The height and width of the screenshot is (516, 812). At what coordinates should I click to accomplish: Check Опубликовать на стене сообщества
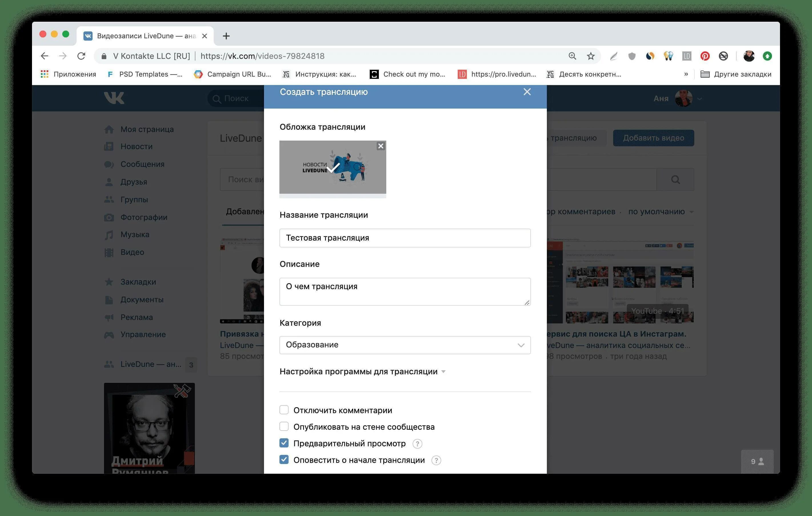(x=284, y=427)
